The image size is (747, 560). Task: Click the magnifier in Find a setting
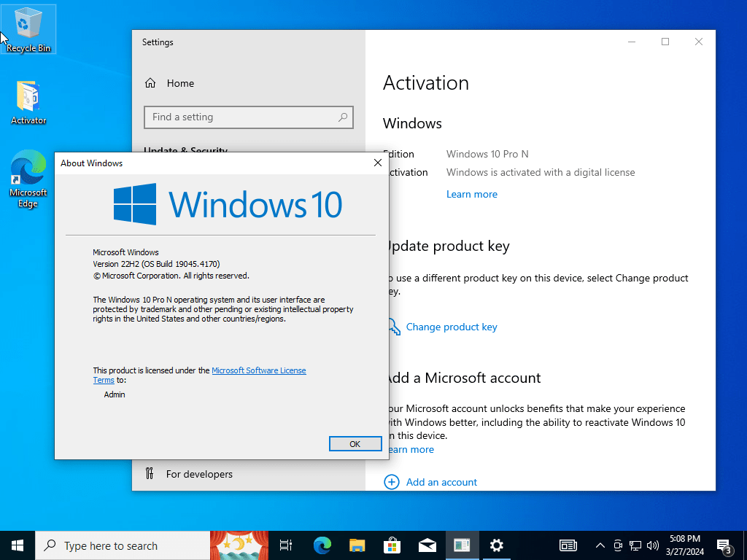[343, 117]
